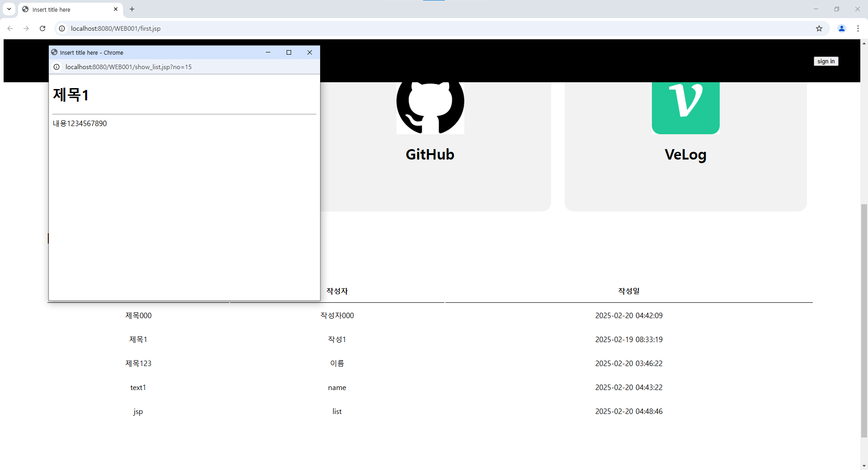Click the scrollbar up arrow
The image size is (868, 470).
pyautogui.click(x=864, y=43)
